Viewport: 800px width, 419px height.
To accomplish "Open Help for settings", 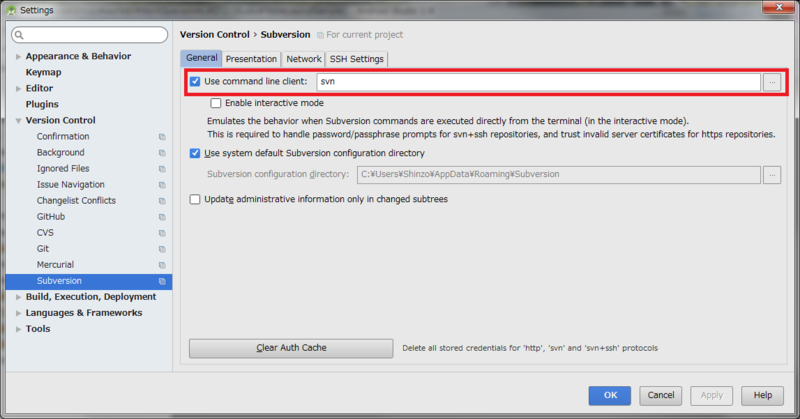I will click(762, 396).
